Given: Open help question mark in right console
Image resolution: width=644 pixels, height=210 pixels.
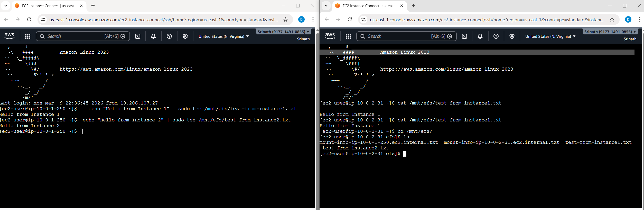Looking at the screenshot, I should click(x=496, y=36).
